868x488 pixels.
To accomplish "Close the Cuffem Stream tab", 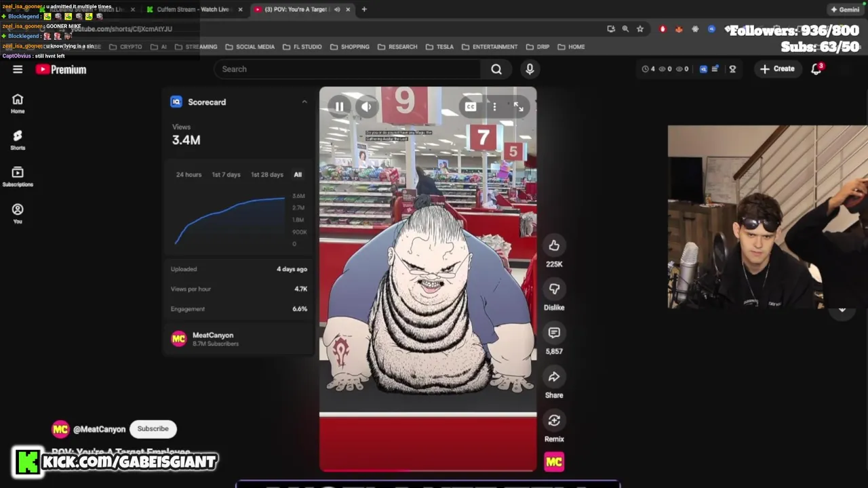I will click(240, 9).
